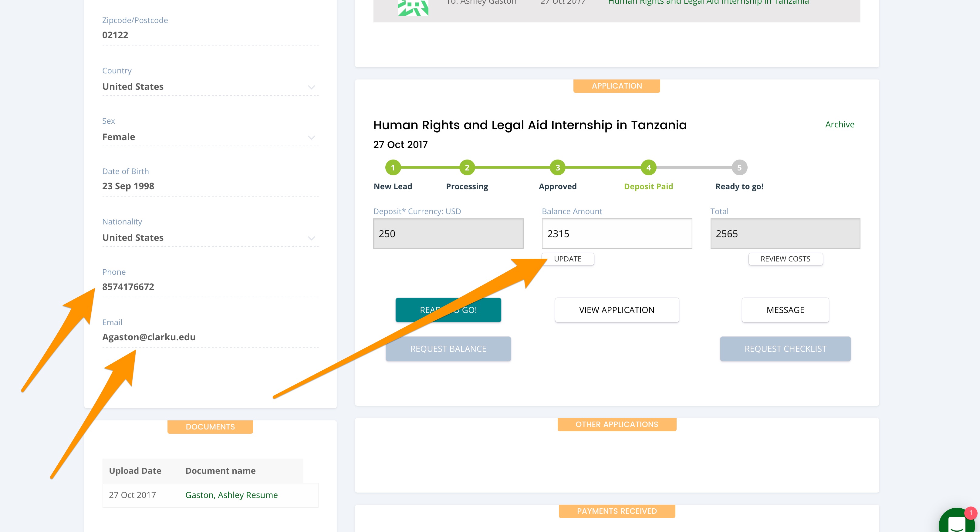Click step 2 Processing circle
Image resolution: width=980 pixels, height=532 pixels.
tap(467, 167)
